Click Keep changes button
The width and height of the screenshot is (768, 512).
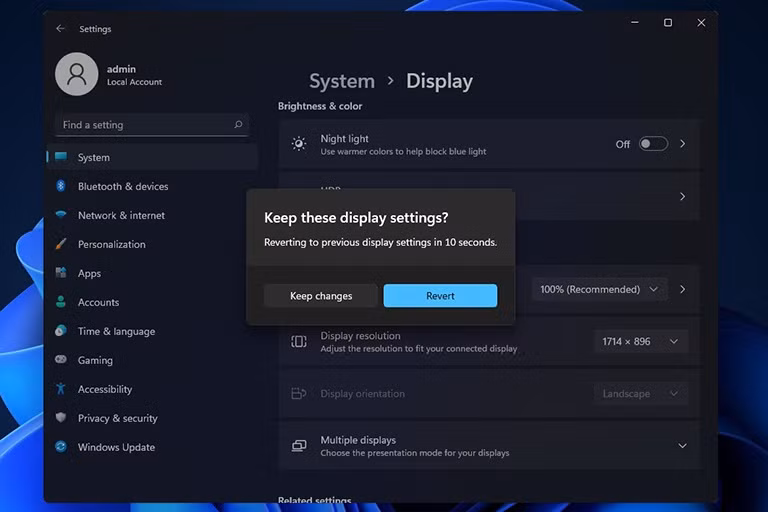click(321, 295)
